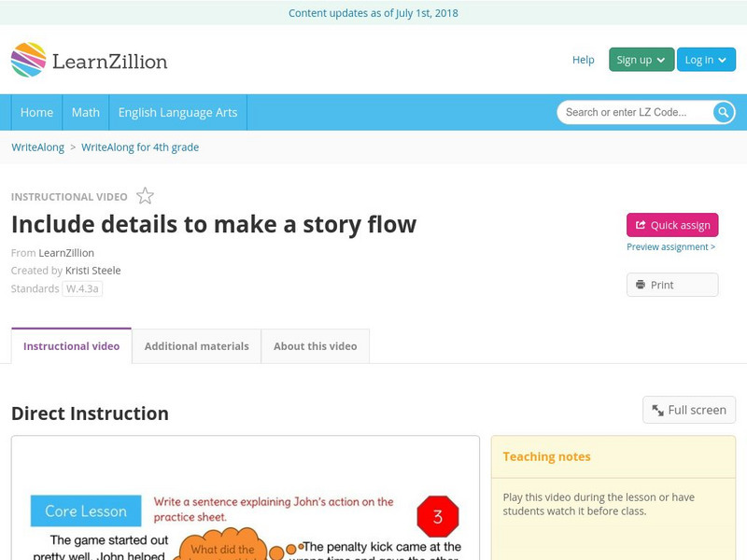Viewport: 747px width, 560px height.
Task: Click the Preview assignment link
Action: (x=670, y=247)
